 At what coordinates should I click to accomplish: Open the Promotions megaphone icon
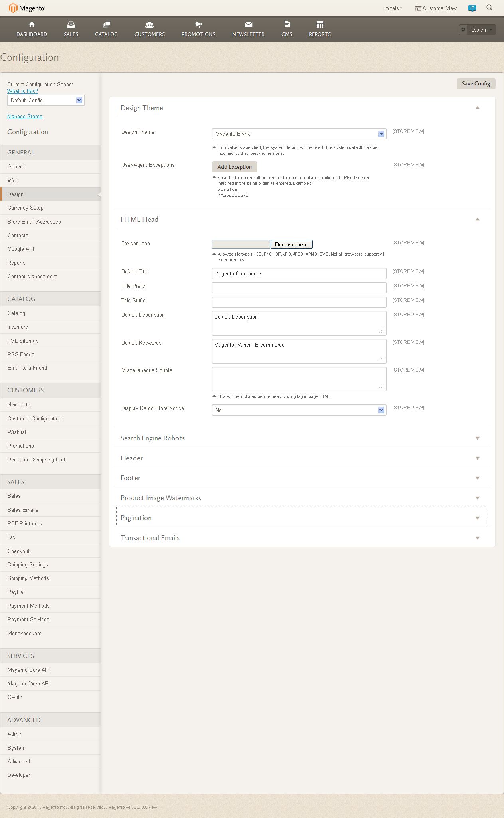click(x=198, y=24)
